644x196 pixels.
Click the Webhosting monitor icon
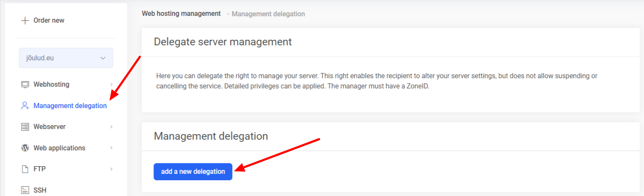click(25, 85)
